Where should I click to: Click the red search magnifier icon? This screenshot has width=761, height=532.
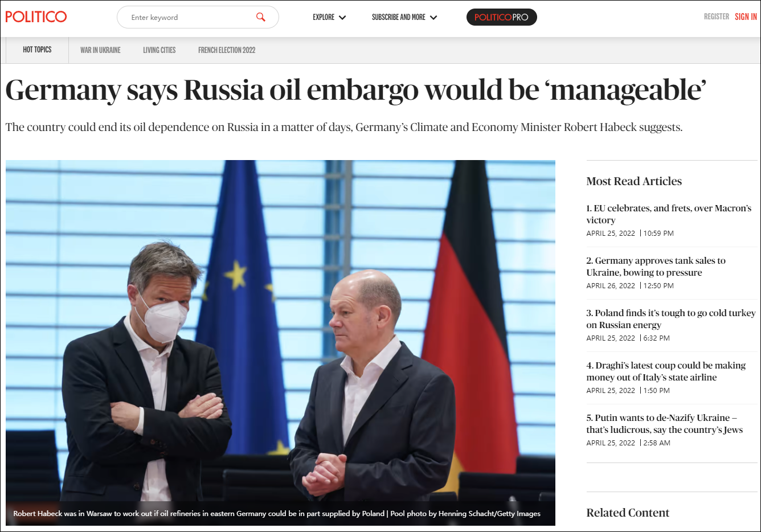tap(261, 17)
